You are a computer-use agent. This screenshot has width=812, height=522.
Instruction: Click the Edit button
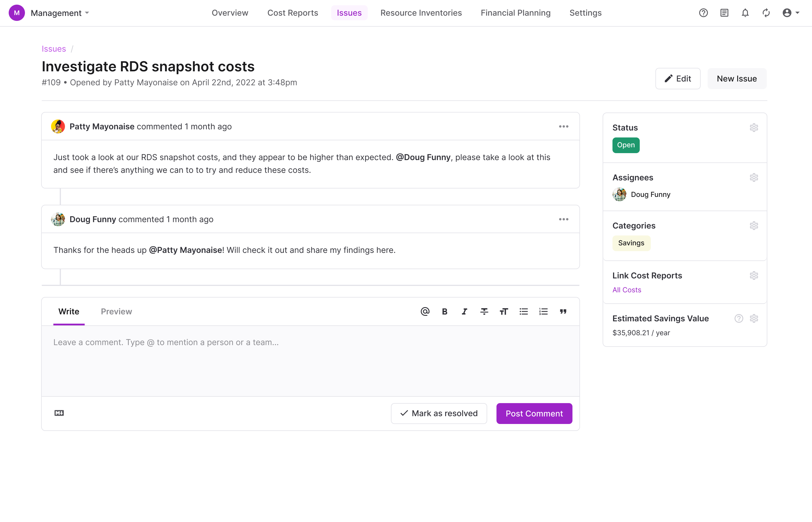click(678, 79)
